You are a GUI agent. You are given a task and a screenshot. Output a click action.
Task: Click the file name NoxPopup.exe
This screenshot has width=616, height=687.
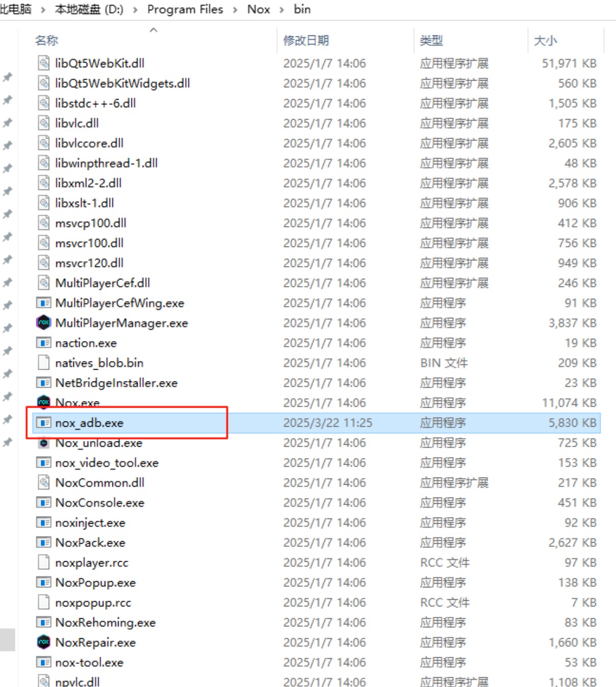(95, 583)
